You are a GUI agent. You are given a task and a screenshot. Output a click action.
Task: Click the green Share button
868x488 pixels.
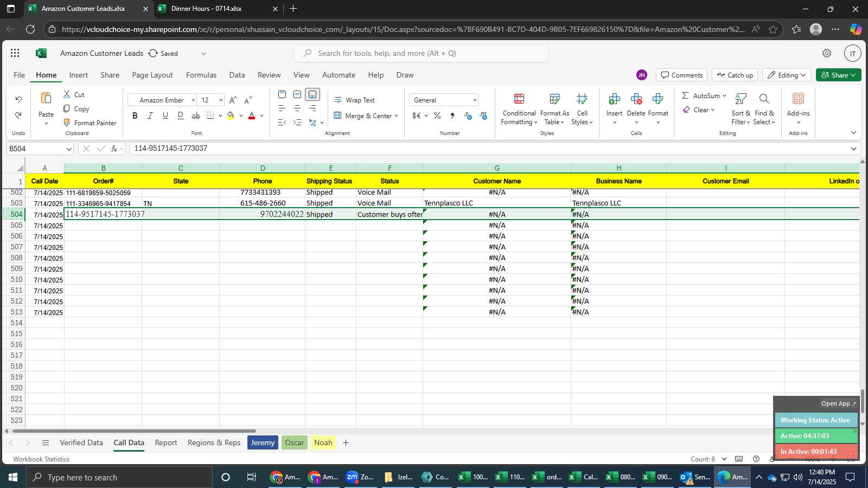[x=838, y=75]
